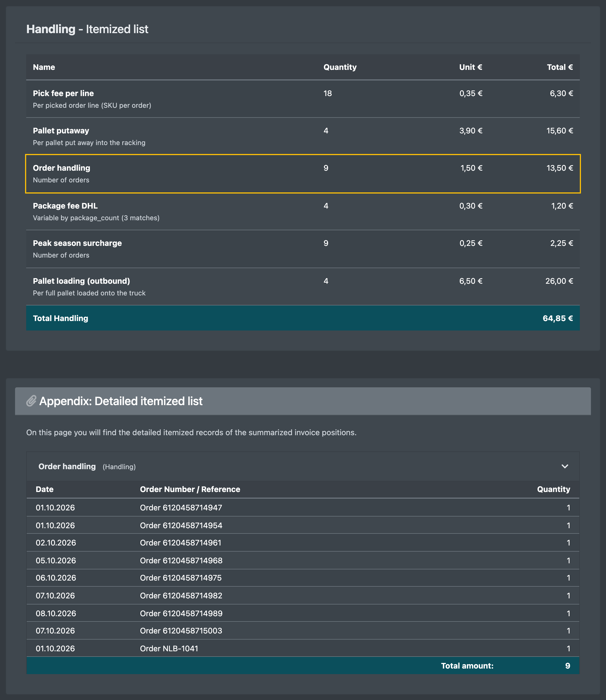Click the 13,50 € Order handling total

click(560, 168)
